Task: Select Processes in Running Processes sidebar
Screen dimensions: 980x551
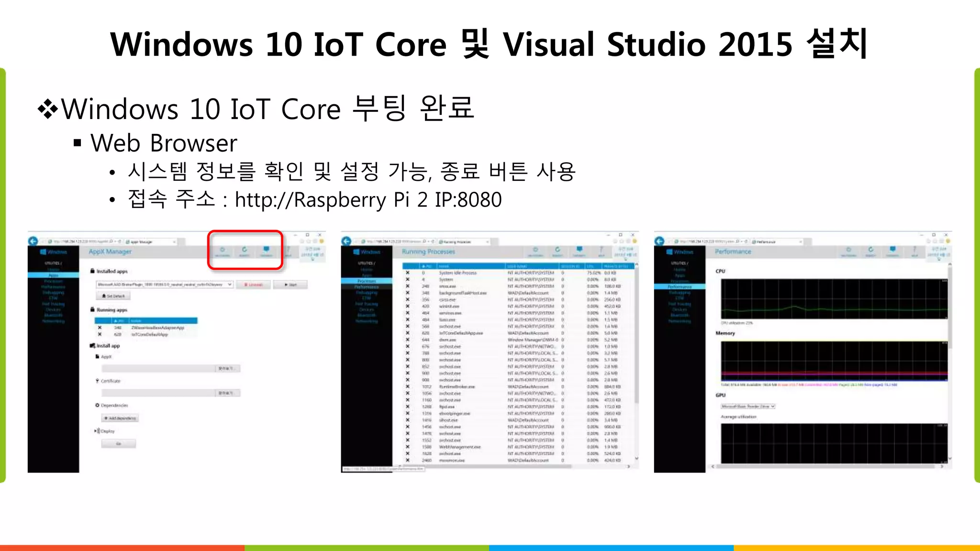Action: (x=367, y=281)
